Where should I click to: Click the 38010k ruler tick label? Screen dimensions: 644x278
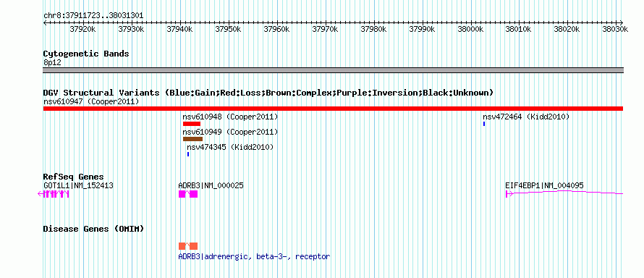pos(518,29)
